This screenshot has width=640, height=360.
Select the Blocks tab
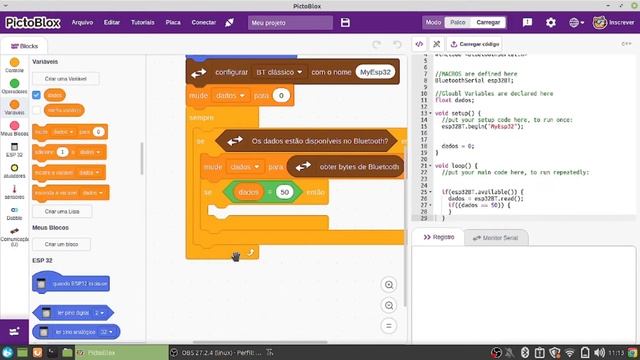24,46
